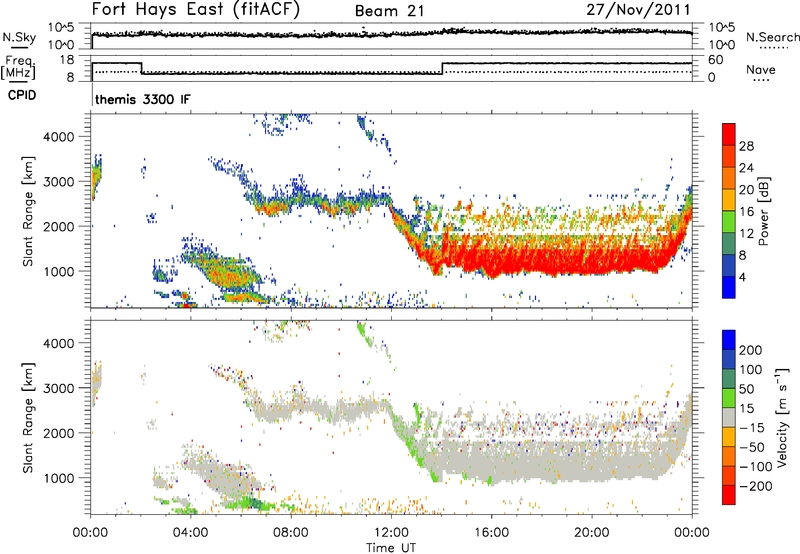Click the 1000 tick of power panel

[x=58, y=271]
